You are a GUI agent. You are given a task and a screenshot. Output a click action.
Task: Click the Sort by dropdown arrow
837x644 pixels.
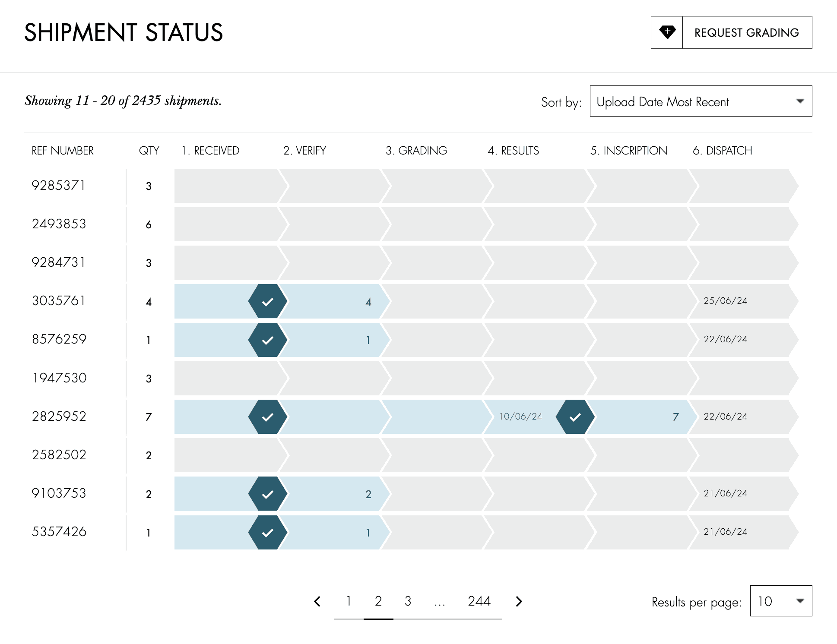800,101
